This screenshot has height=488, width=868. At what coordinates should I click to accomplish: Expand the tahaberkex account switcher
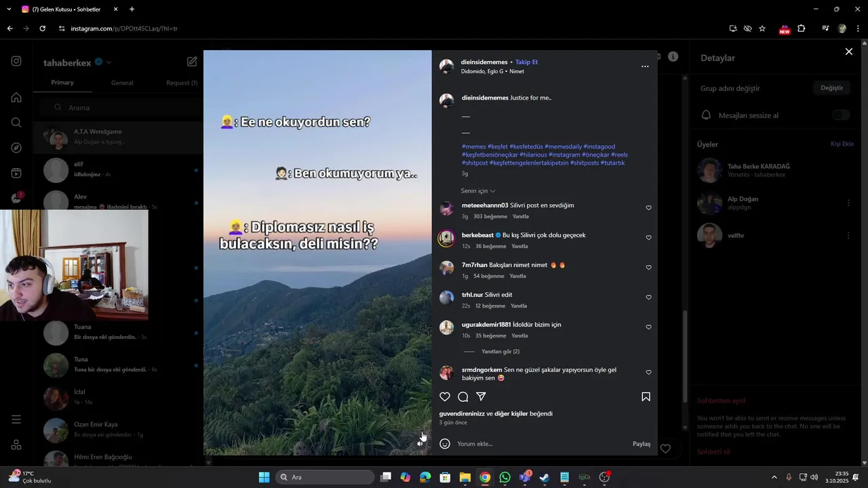[x=108, y=62]
